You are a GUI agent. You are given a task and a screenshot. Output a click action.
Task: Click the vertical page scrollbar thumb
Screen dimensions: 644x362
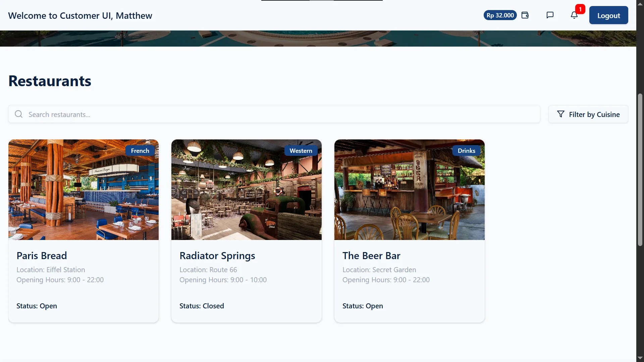(x=640, y=170)
